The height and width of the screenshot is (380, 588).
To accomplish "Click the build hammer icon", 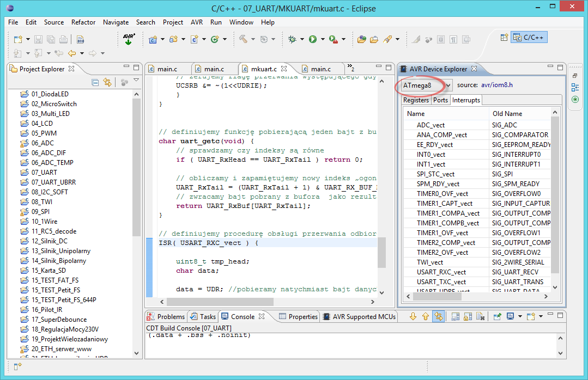I will point(243,39).
